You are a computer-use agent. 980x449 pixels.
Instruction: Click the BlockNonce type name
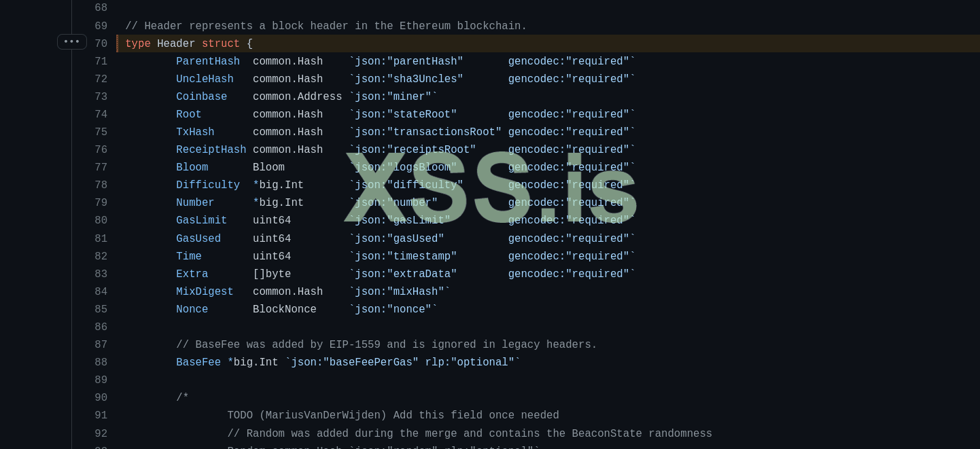[284, 310]
